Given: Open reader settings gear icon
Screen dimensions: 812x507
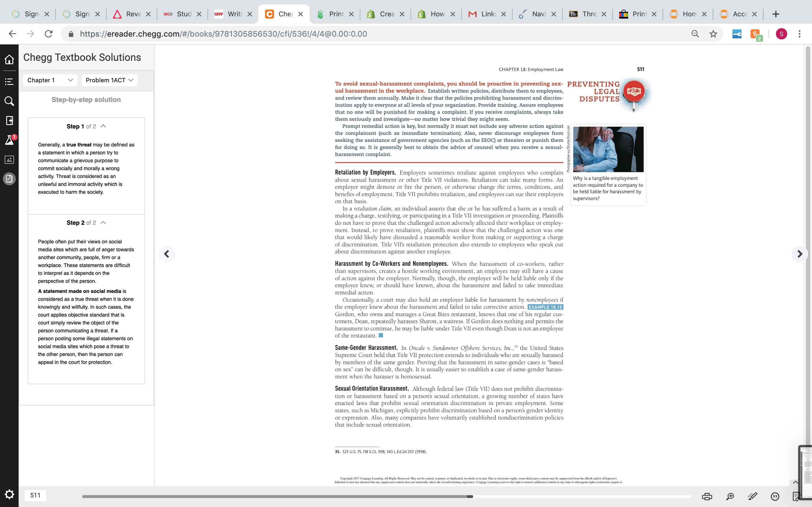Looking at the screenshot, I should coord(9,494).
